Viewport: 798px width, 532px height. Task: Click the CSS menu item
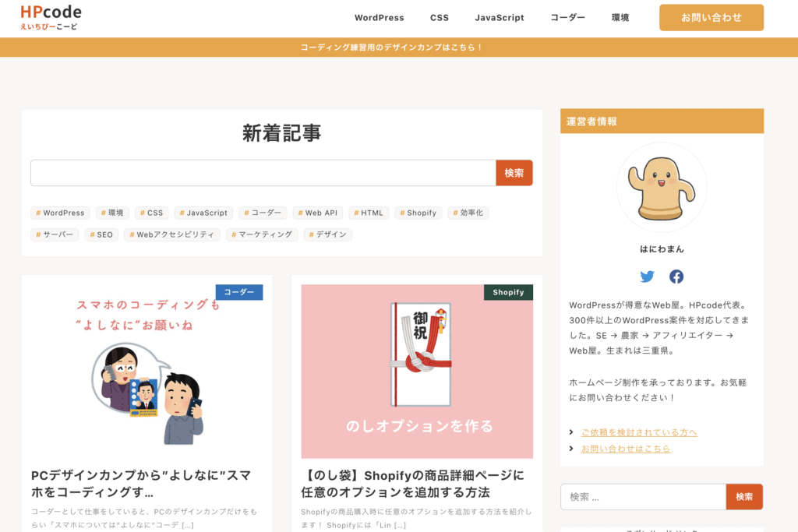[440, 17]
